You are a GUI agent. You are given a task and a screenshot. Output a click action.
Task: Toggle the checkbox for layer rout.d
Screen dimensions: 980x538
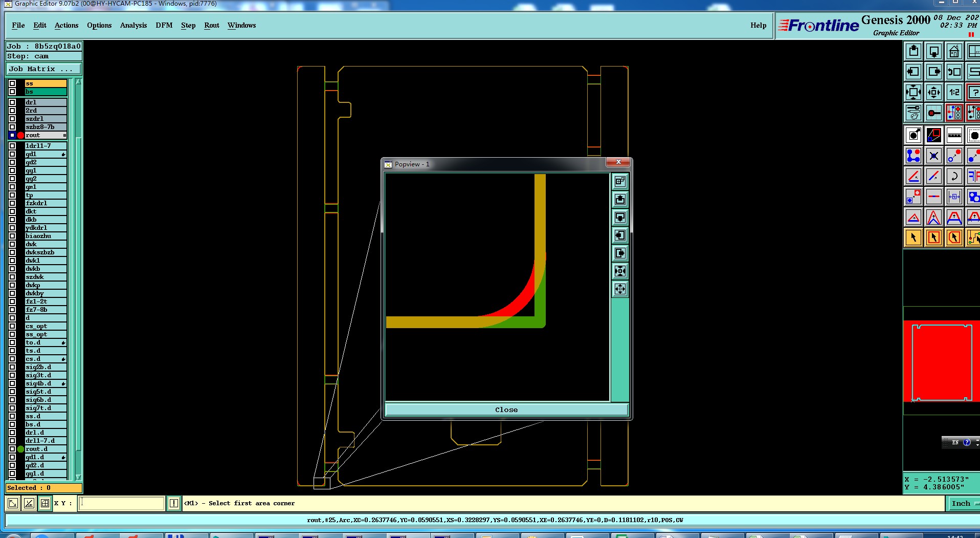click(x=12, y=449)
